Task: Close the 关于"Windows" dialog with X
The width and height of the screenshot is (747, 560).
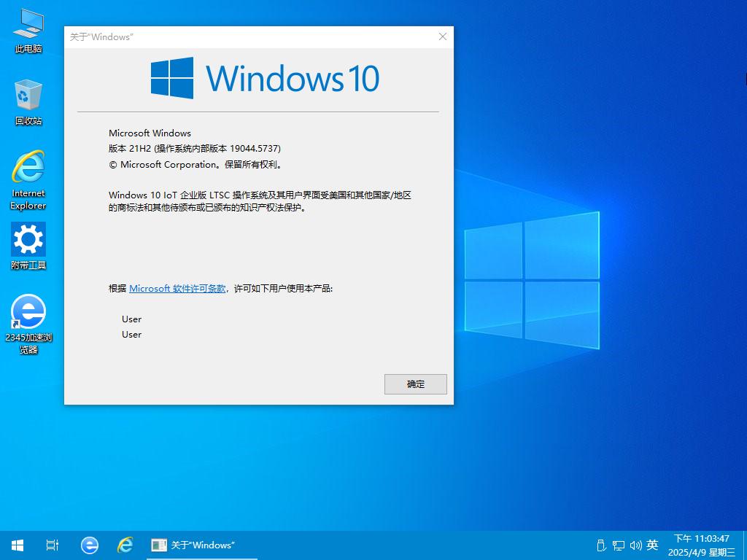Action: (443, 36)
